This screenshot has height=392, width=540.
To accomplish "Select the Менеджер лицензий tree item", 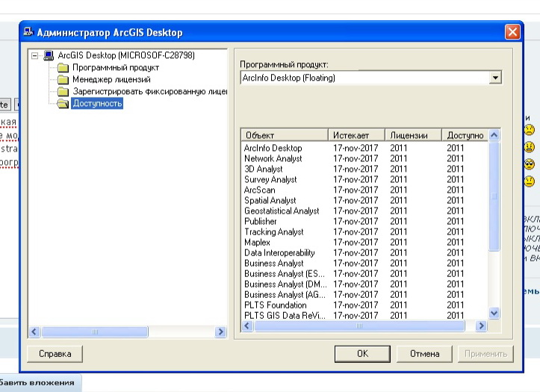I will 111,80.
